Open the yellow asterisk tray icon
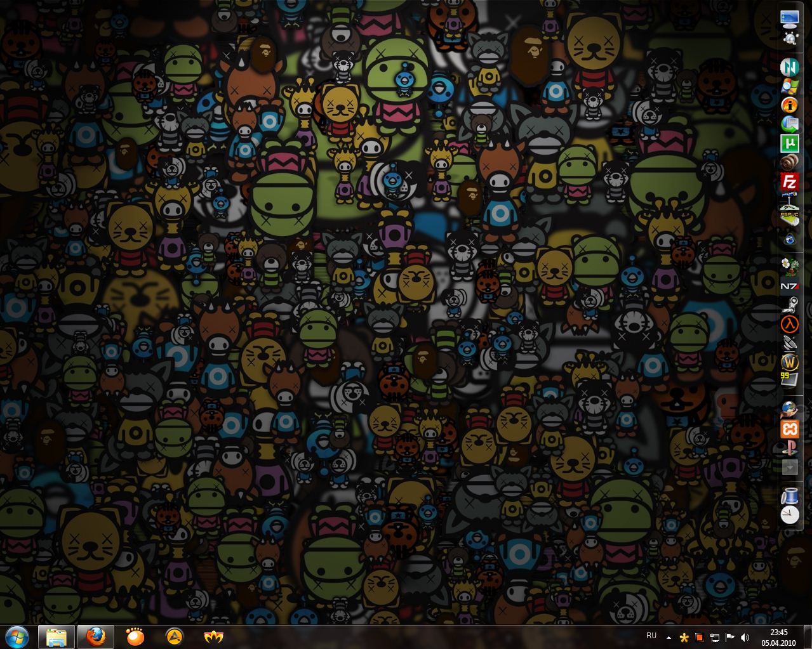 (684, 637)
